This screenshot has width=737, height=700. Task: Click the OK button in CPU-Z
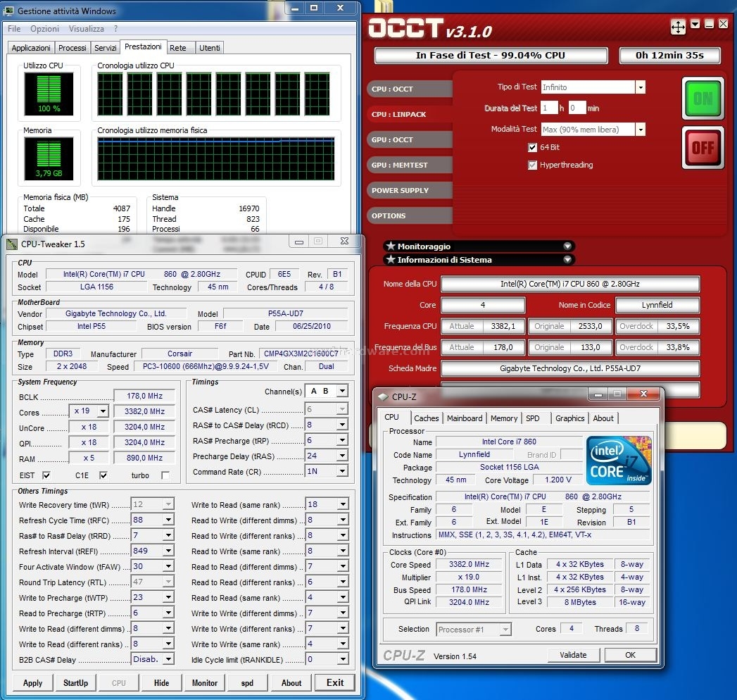point(630,655)
